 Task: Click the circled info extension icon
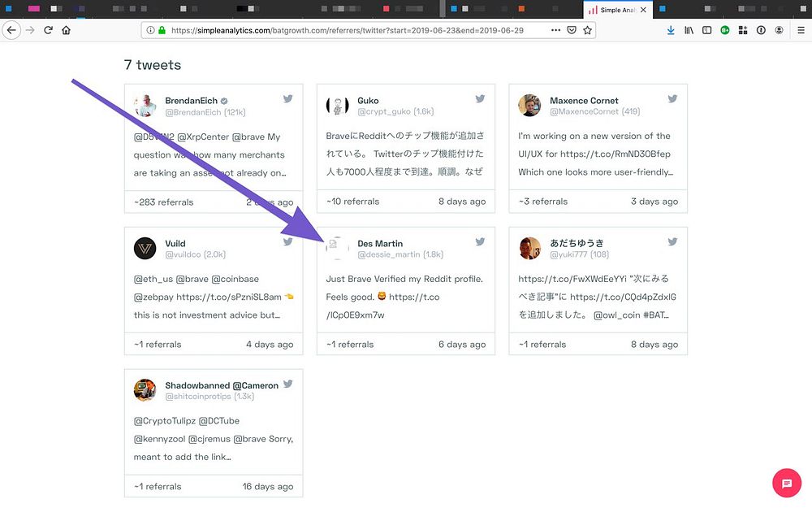tap(761, 30)
